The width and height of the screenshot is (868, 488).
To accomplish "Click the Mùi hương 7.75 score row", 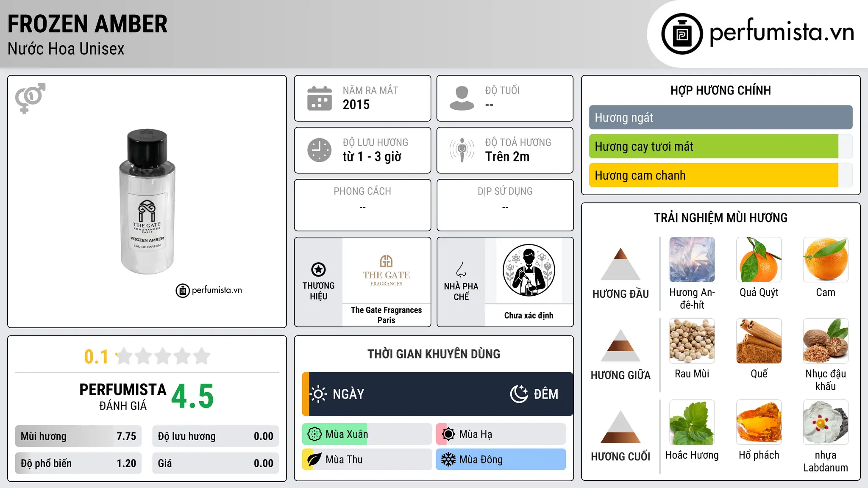I will (78, 436).
